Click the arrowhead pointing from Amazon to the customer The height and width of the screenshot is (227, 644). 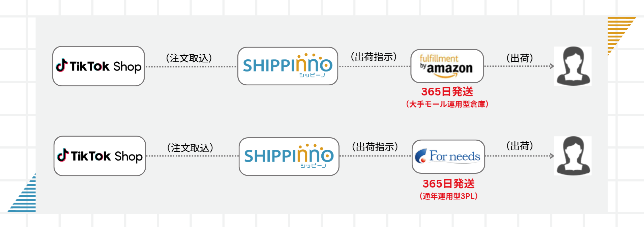pos(552,66)
